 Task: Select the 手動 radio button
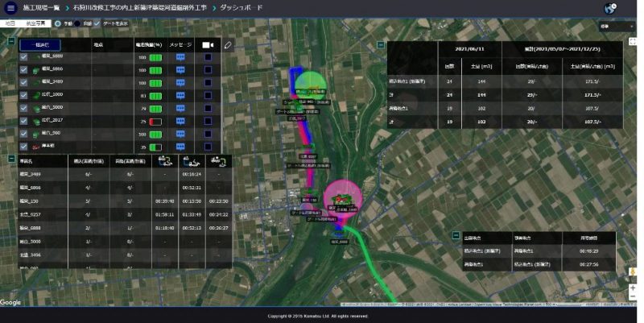click(58, 23)
